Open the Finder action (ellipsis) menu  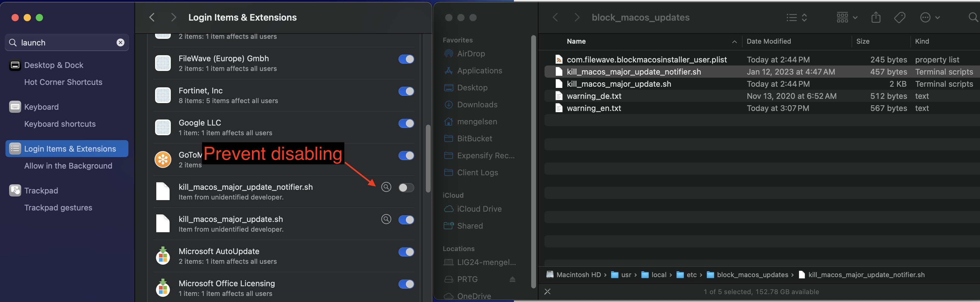pos(929,18)
